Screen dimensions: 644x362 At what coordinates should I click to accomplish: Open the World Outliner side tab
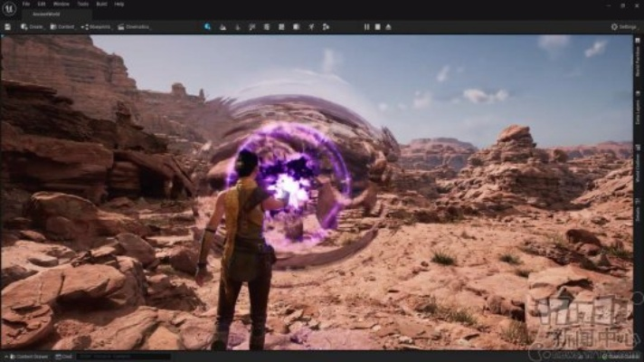(638, 165)
